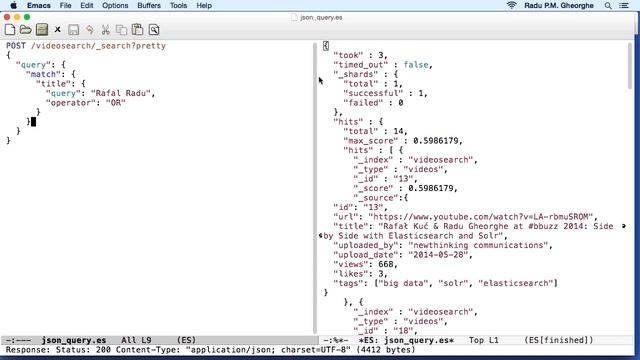The width and height of the screenshot is (640, 360).
Task: Click json_query.es title bar file icon
Action: [294, 18]
